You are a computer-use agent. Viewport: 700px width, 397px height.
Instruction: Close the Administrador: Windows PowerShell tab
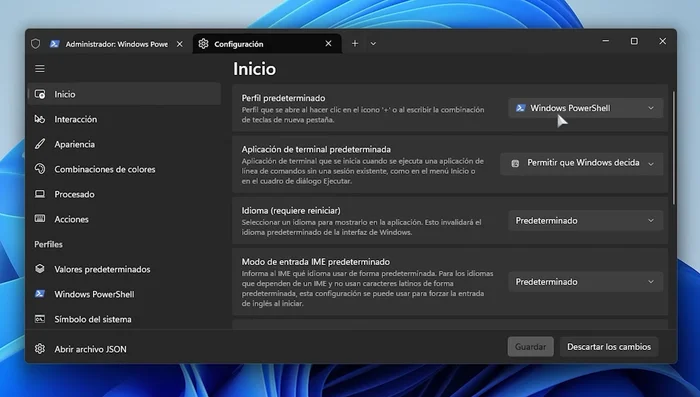coord(179,44)
